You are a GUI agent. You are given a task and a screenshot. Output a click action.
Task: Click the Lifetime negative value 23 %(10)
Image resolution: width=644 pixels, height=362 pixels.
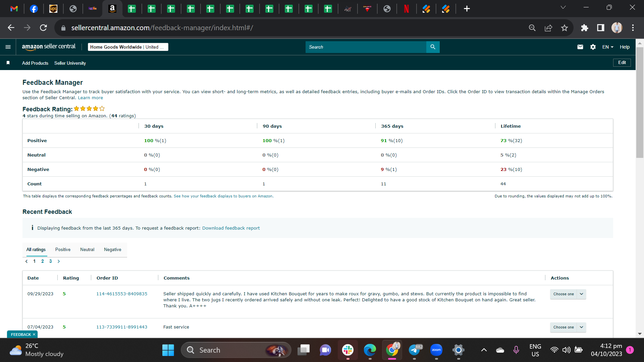511,170
